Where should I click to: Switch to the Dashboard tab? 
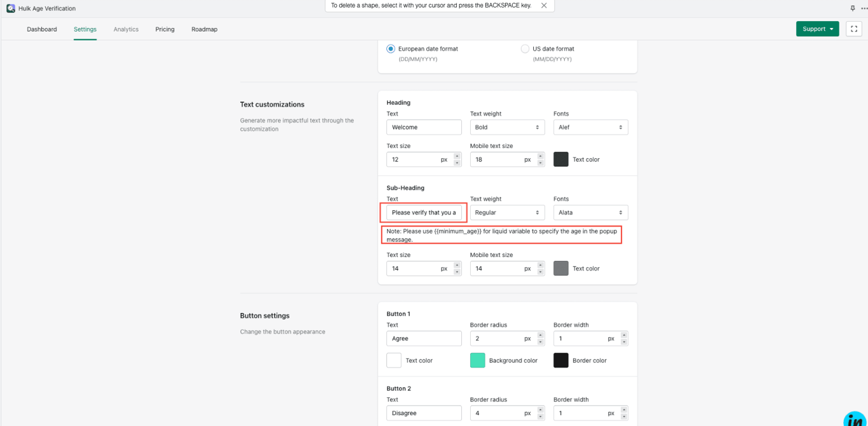(x=42, y=29)
